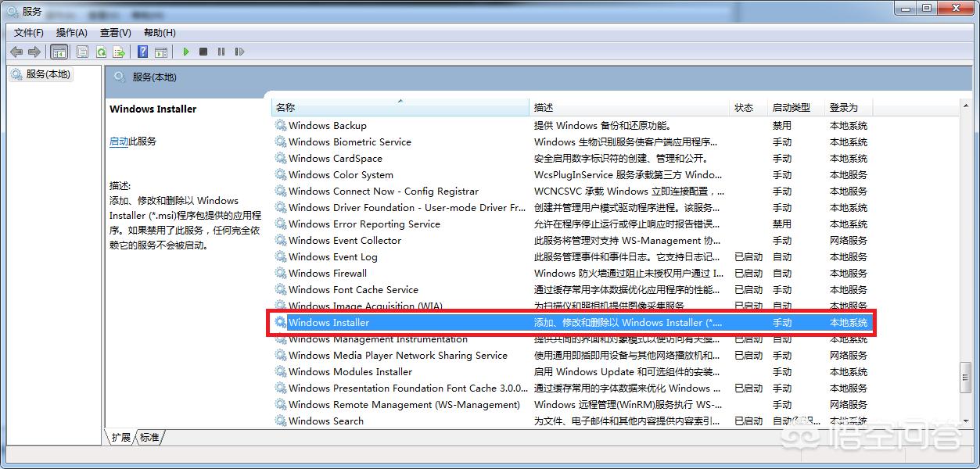
Task: Open the 文件(F) menu
Action: [29, 32]
